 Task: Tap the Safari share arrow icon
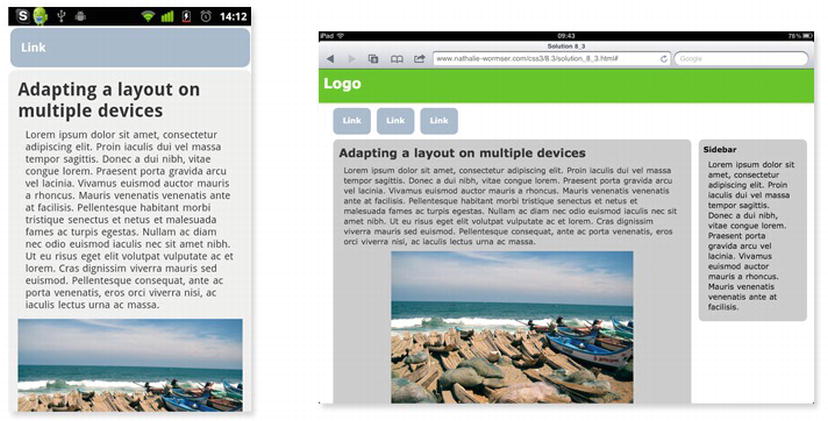[x=419, y=59]
